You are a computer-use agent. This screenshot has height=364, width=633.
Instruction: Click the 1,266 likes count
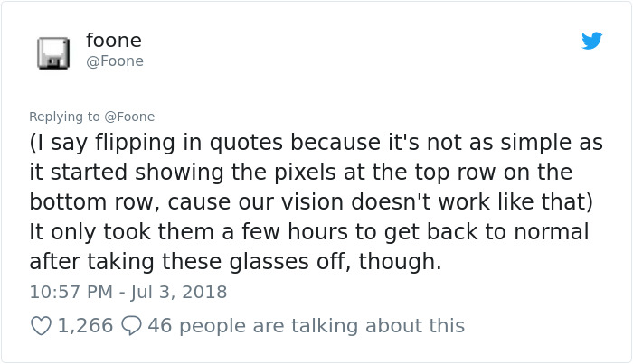click(85, 325)
